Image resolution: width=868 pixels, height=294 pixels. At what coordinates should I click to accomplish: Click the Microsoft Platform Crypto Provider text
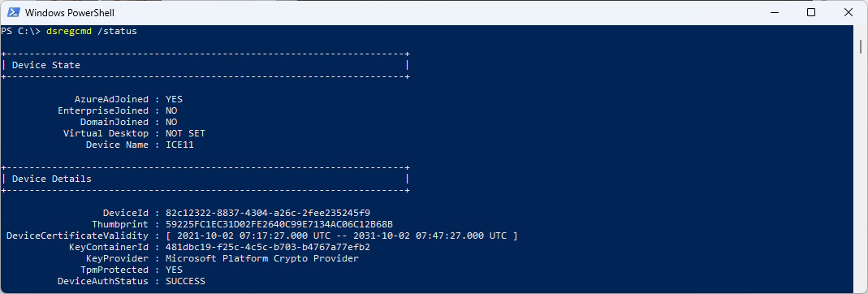tap(261, 258)
